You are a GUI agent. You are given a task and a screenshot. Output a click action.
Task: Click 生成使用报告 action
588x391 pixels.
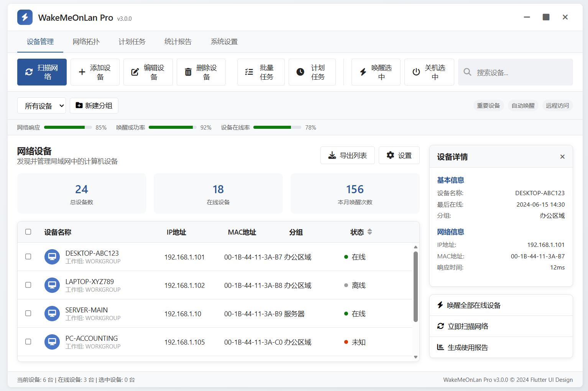pyautogui.click(x=501, y=347)
